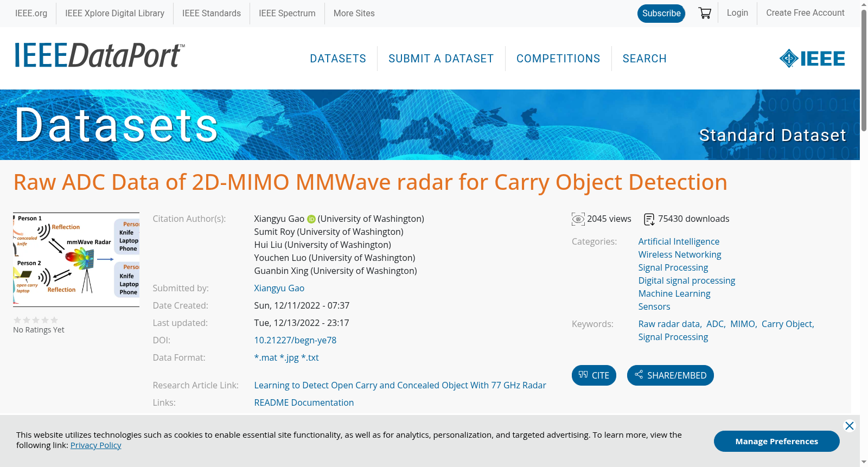
Task: Open the shopping cart icon
Action: coord(705,13)
